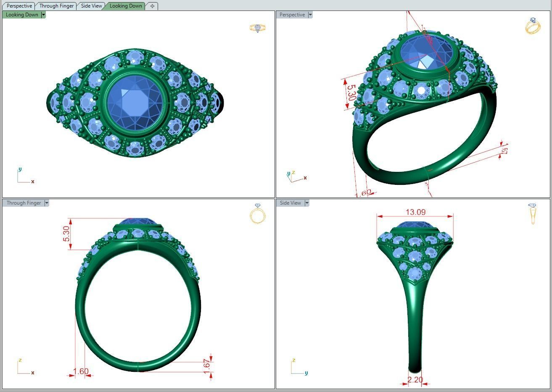Select the Side View tab
Image resolution: width=552 pixels, height=392 pixels.
click(x=91, y=6)
